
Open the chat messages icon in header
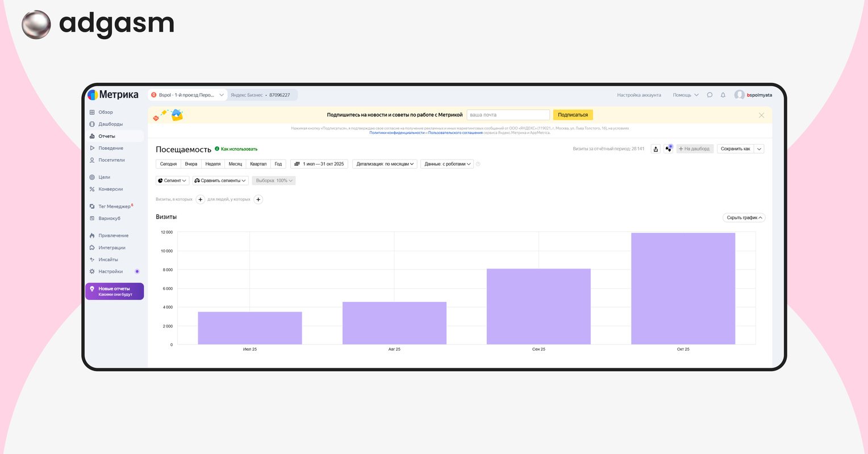click(710, 95)
